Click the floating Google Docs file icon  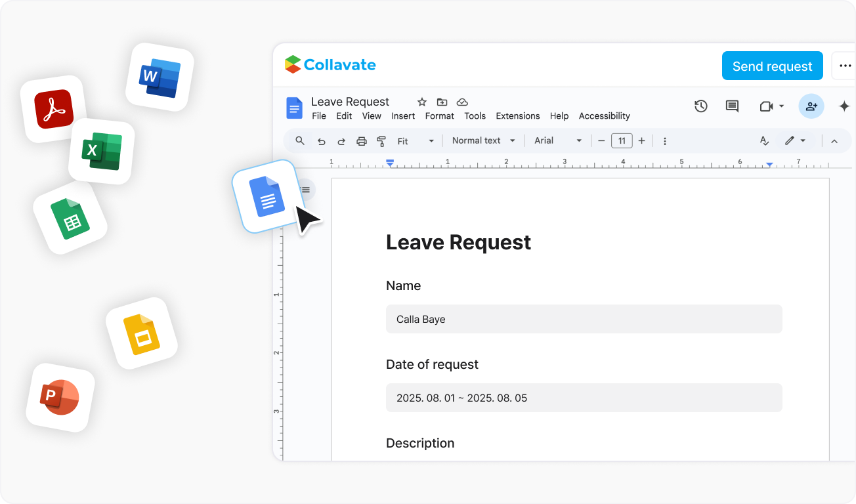[267, 196]
